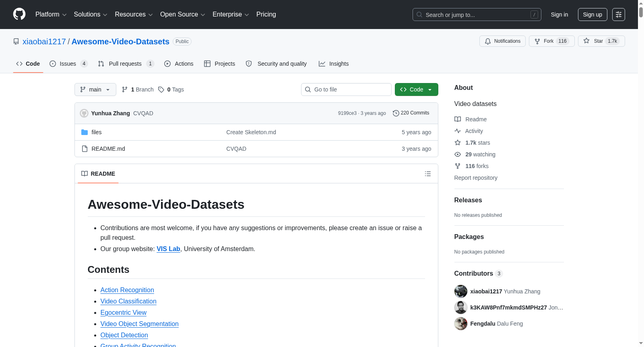Fork the repository via Fork button
644x347 pixels.
(551, 41)
